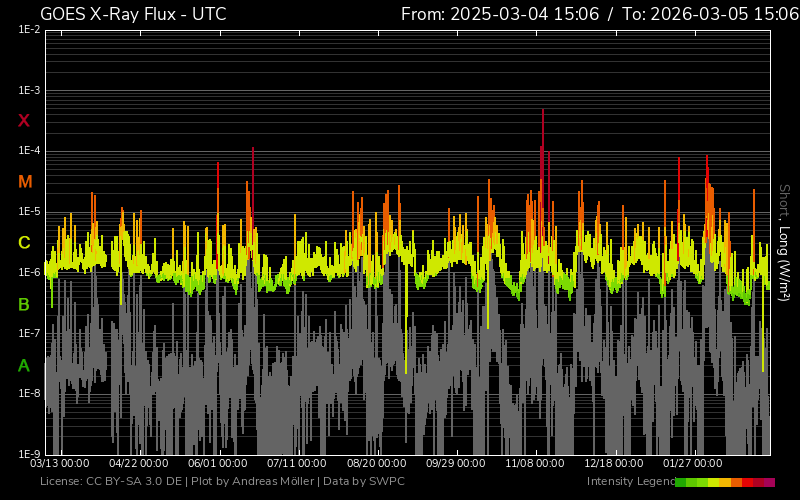The image size is (800, 500).
Task: Click the 06/01 00:00 time axis label
Action: point(217,463)
